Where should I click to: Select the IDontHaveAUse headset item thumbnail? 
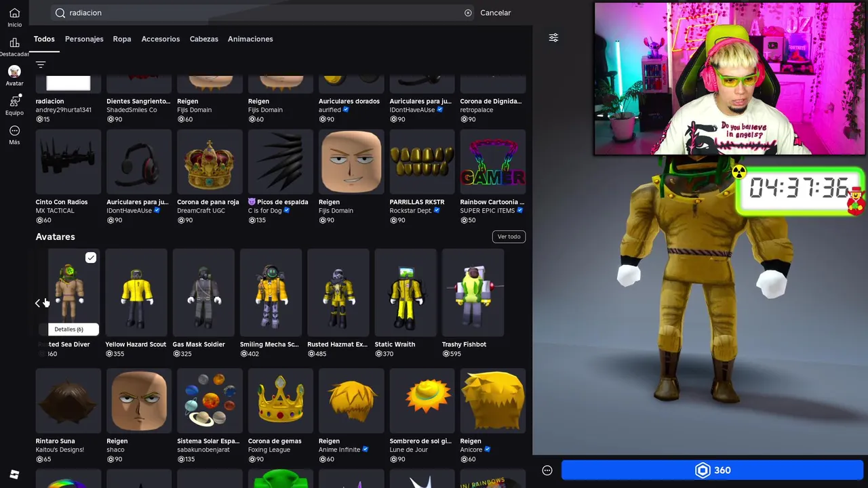point(139,161)
